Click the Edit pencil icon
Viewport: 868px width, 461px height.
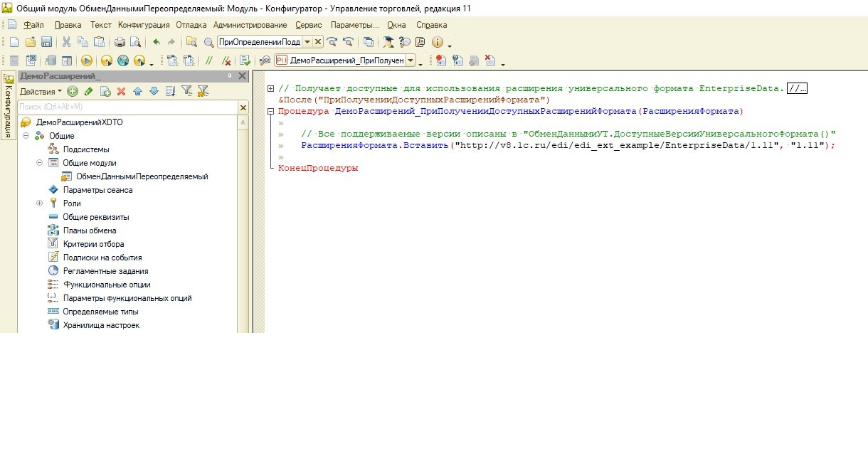[x=88, y=91]
